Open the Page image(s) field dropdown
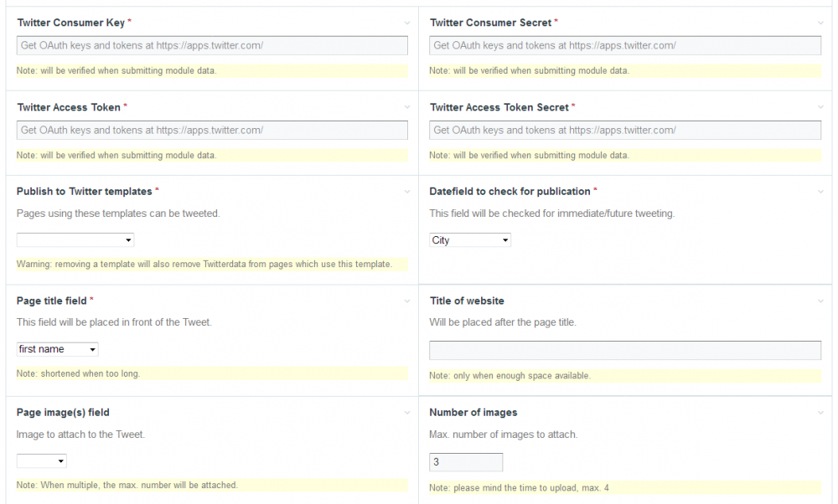Image resolution: width=838 pixels, height=504 pixels. pyautogui.click(x=41, y=460)
